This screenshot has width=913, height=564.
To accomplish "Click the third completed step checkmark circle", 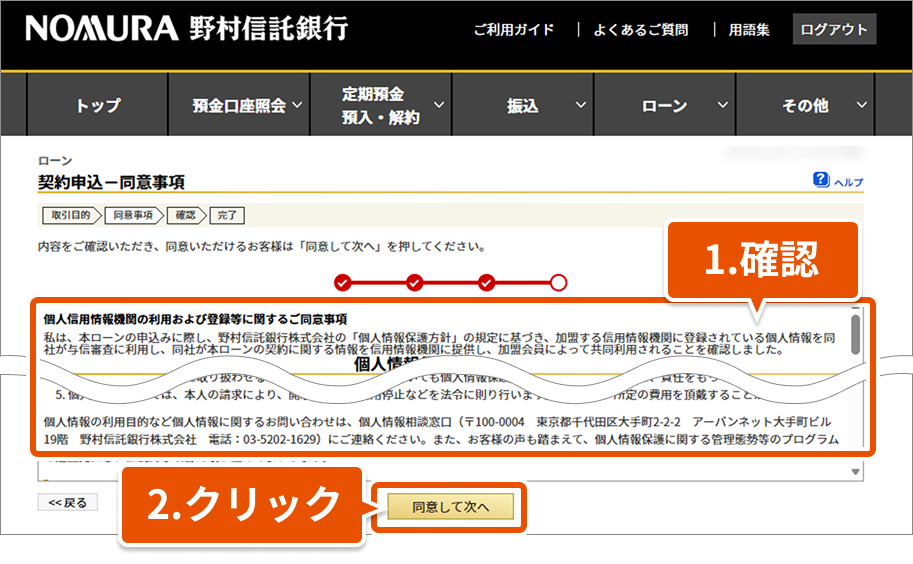I will pyautogui.click(x=487, y=282).
